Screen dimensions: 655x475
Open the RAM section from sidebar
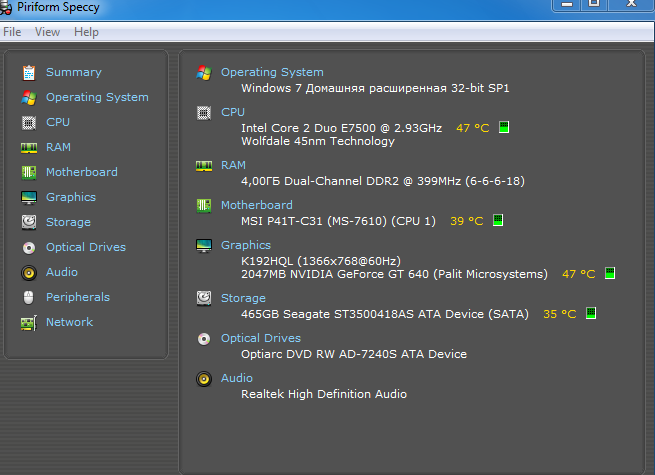click(x=58, y=147)
